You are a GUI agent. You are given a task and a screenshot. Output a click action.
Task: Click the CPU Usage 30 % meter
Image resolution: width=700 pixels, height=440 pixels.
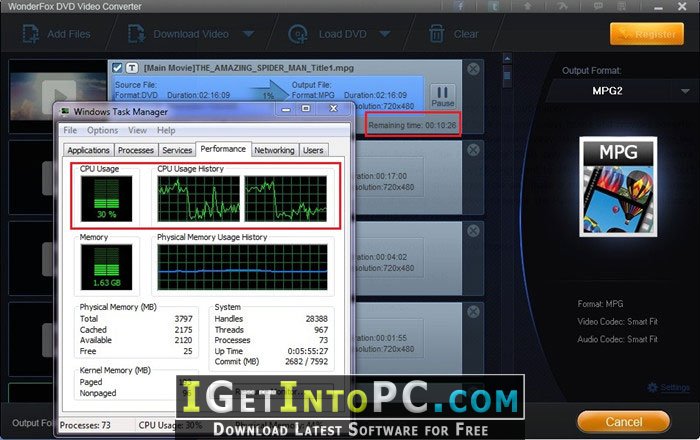pyautogui.click(x=106, y=198)
